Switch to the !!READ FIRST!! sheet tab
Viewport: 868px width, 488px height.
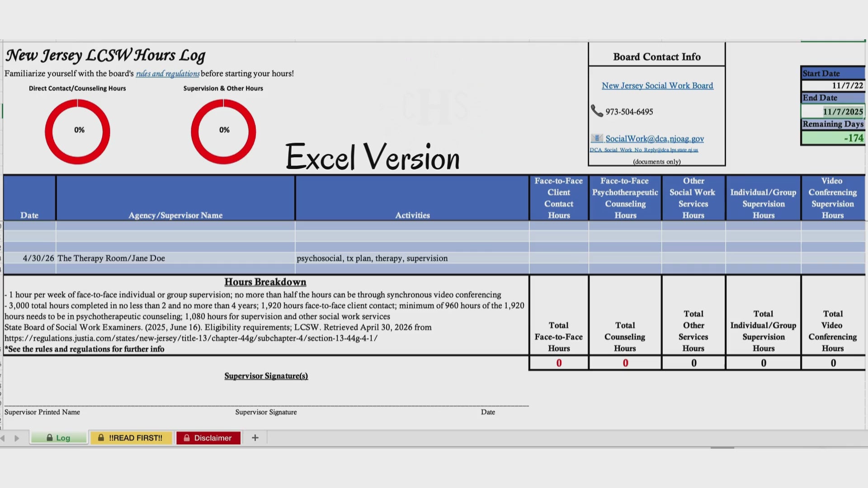pos(131,438)
